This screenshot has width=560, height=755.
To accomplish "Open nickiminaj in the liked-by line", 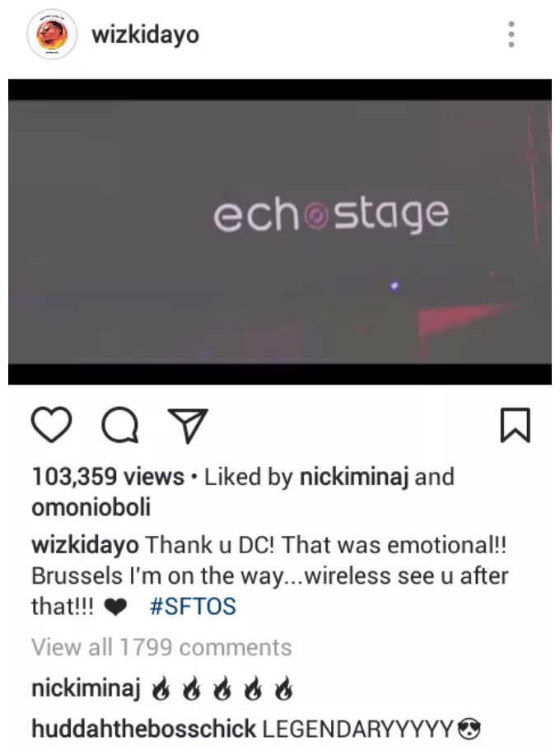I will (x=354, y=478).
